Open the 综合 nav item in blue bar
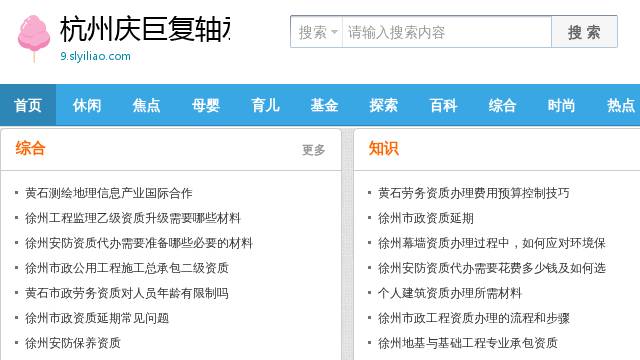The height and width of the screenshot is (360, 640). pos(502,105)
